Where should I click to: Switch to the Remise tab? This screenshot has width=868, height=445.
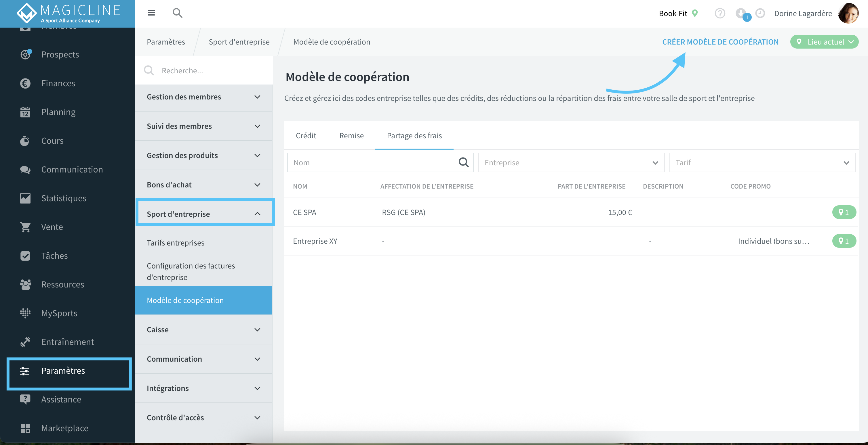[x=351, y=136]
